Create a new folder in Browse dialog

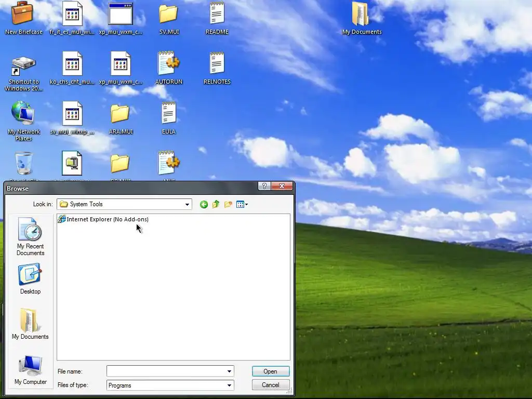(x=228, y=204)
